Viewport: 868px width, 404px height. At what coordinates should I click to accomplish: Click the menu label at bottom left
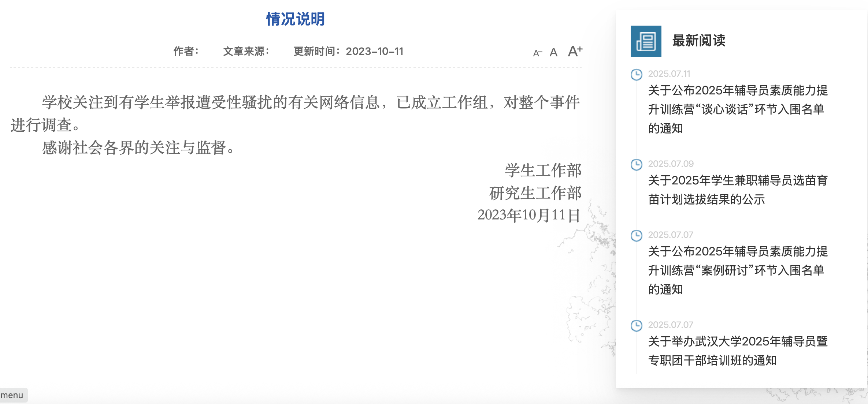click(12, 395)
